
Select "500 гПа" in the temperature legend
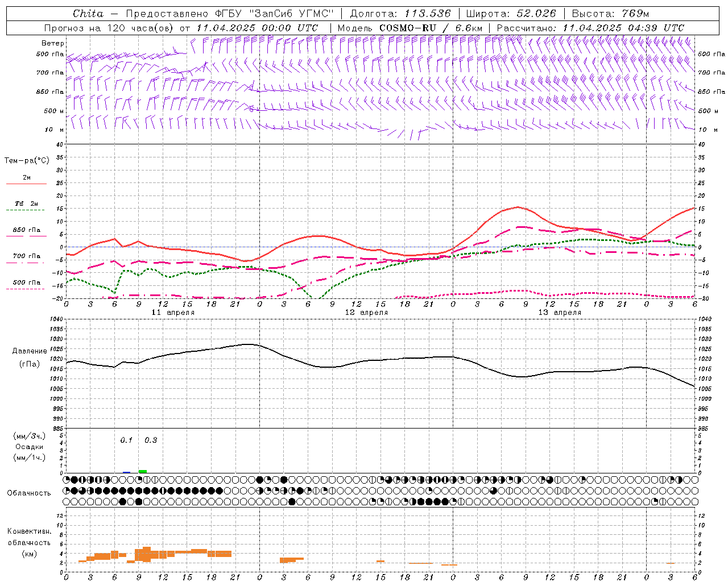tap(27, 282)
